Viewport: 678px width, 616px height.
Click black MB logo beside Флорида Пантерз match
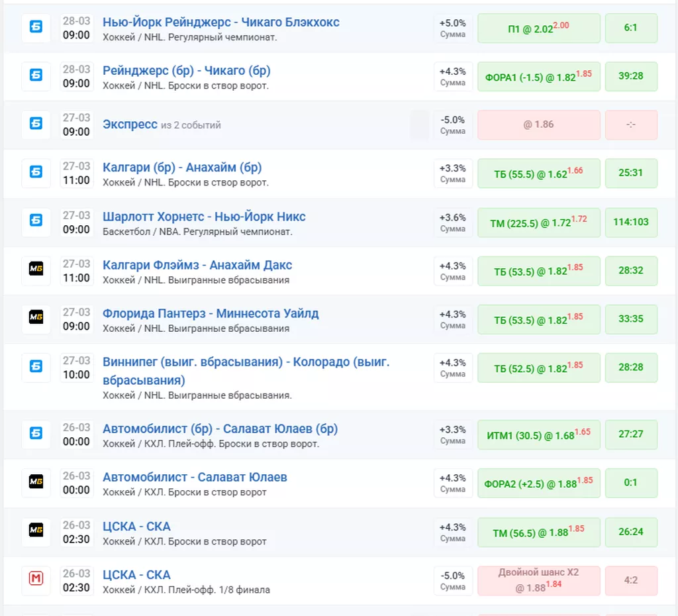36,319
